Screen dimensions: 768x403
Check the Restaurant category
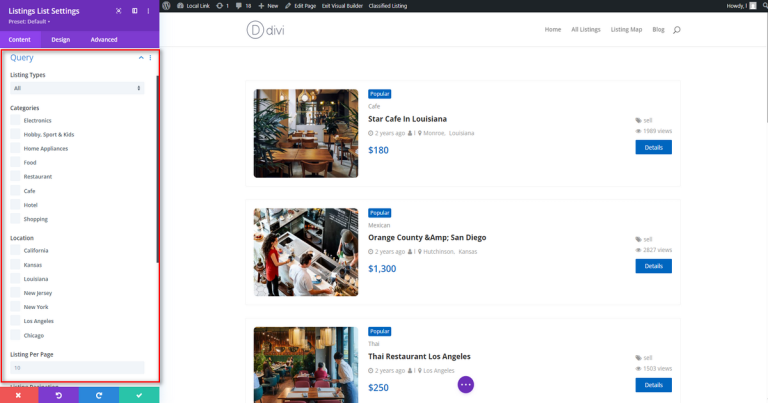tap(15, 176)
